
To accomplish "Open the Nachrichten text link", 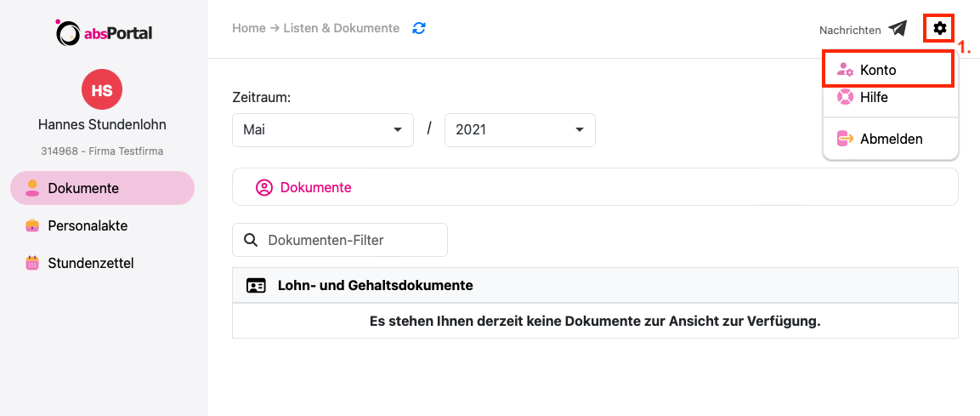I will pos(850,30).
